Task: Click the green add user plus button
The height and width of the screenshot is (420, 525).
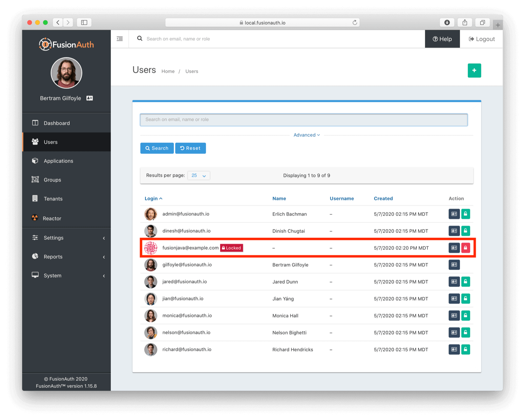Action: (x=474, y=71)
